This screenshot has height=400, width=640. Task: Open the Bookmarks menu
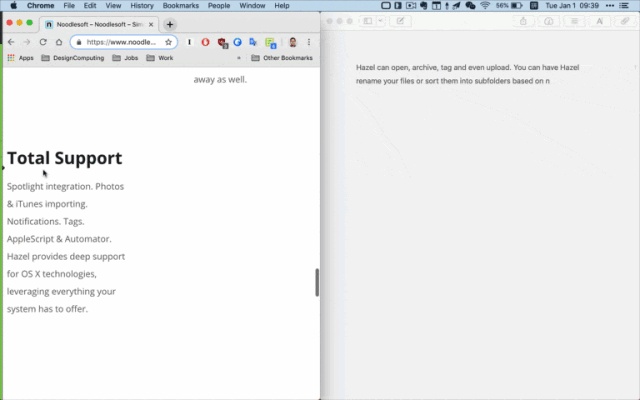tap(180, 6)
